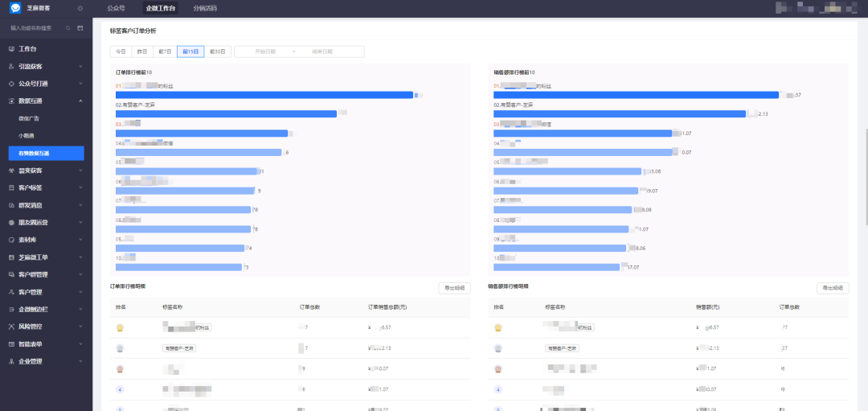Click the page vertical scrollbar

866,177
